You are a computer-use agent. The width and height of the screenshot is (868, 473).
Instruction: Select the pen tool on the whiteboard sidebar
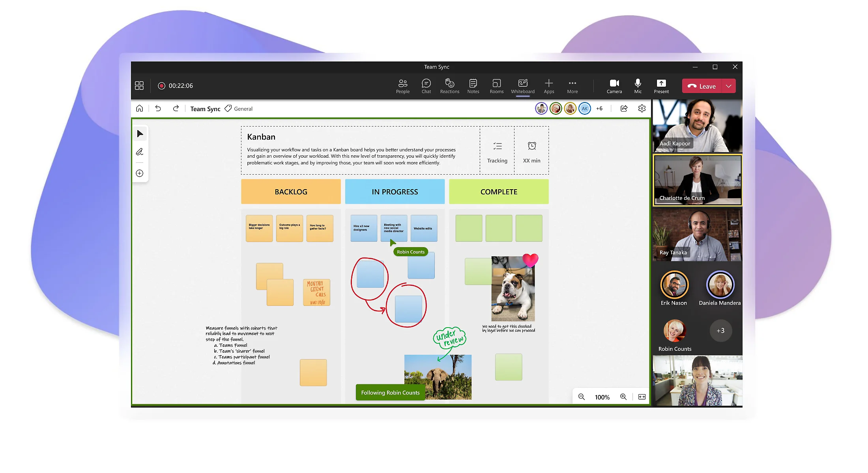pos(140,152)
